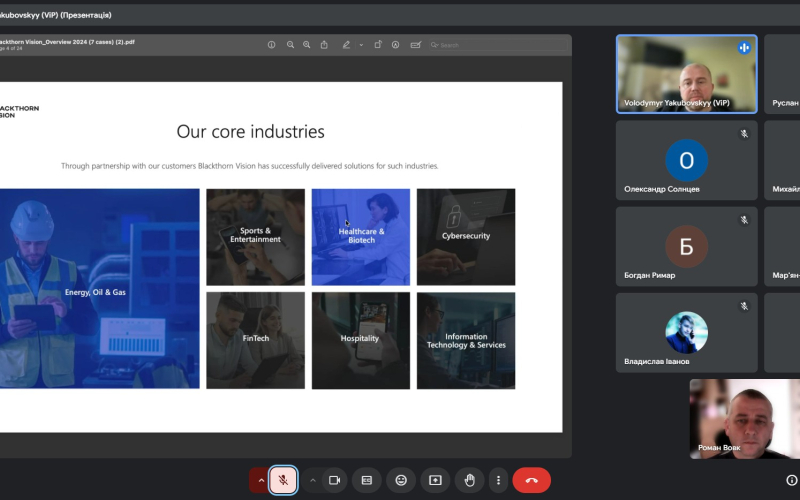Unmute the microphone in the call bar
800x500 pixels.
point(283,480)
